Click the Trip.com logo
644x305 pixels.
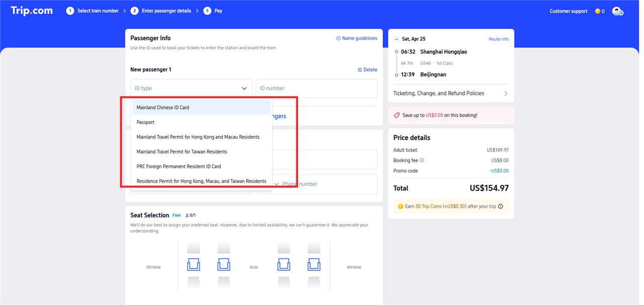tap(31, 10)
